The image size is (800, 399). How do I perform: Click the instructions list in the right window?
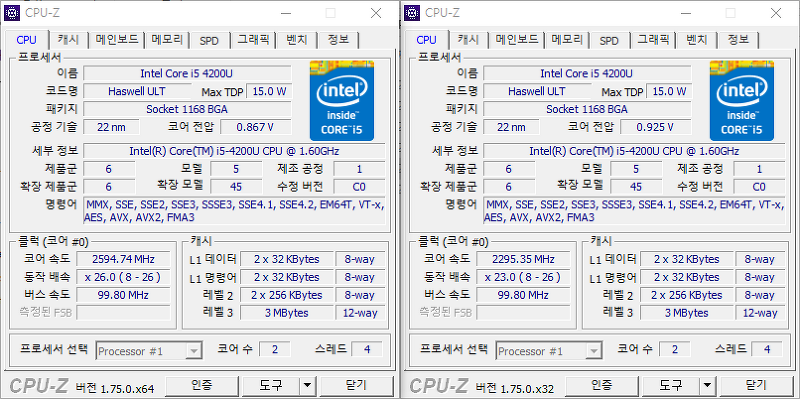pyautogui.click(x=634, y=211)
